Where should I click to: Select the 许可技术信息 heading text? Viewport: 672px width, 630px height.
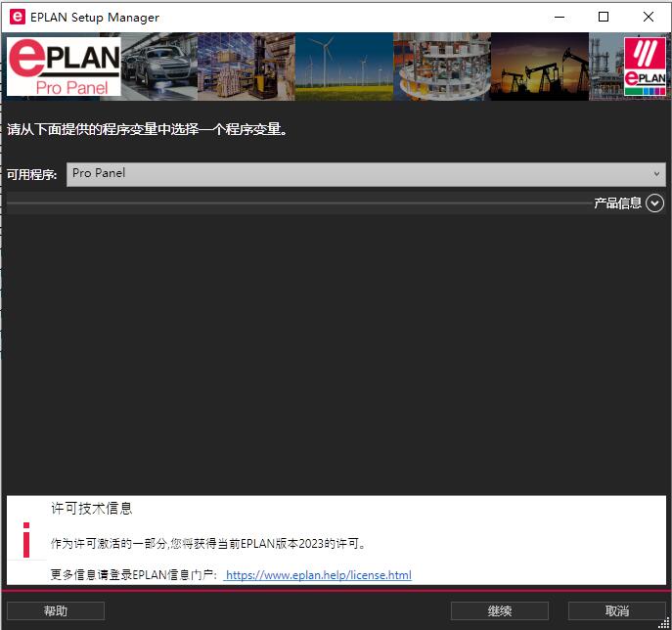[92, 509]
